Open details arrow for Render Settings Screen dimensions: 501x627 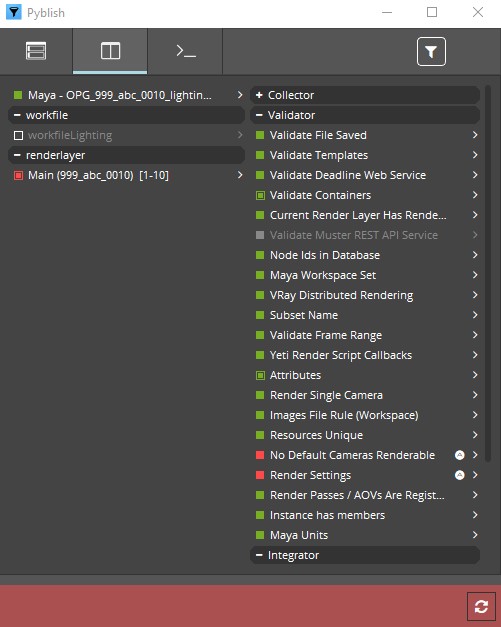pos(475,475)
